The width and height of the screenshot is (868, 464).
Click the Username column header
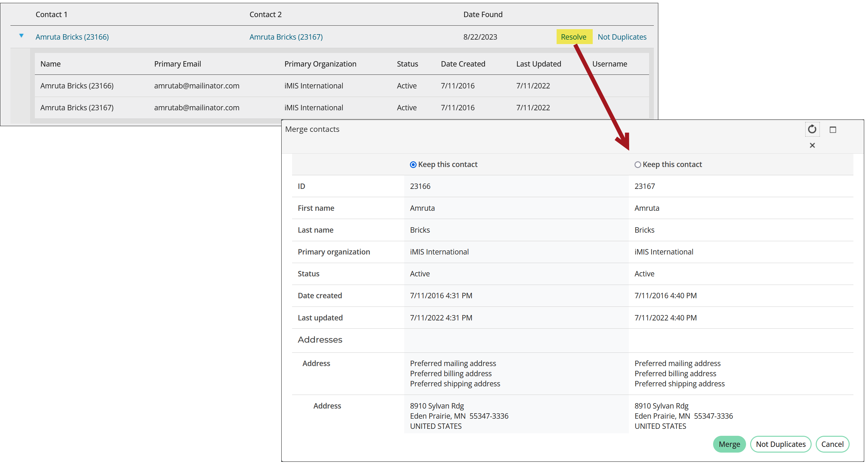[x=610, y=64]
